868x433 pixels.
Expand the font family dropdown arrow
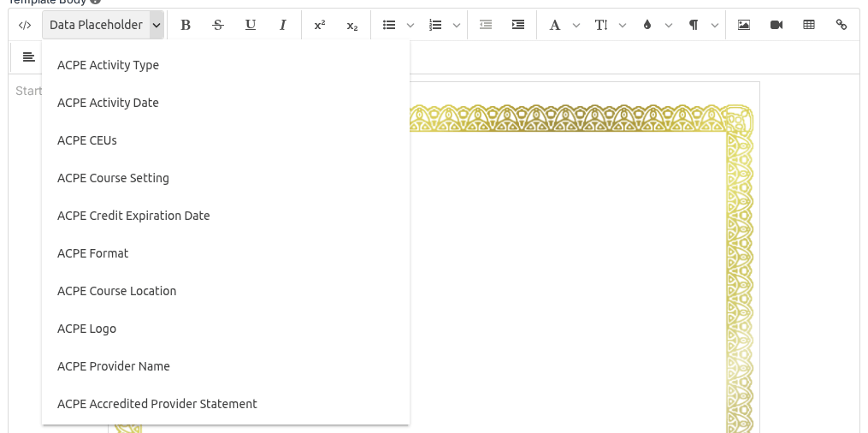576,25
